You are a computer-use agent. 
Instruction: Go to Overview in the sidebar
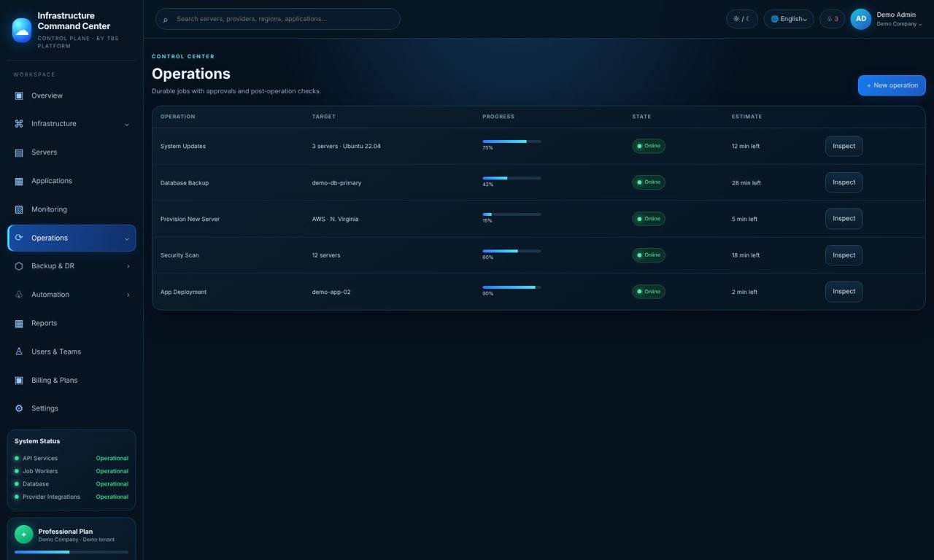[72, 96]
